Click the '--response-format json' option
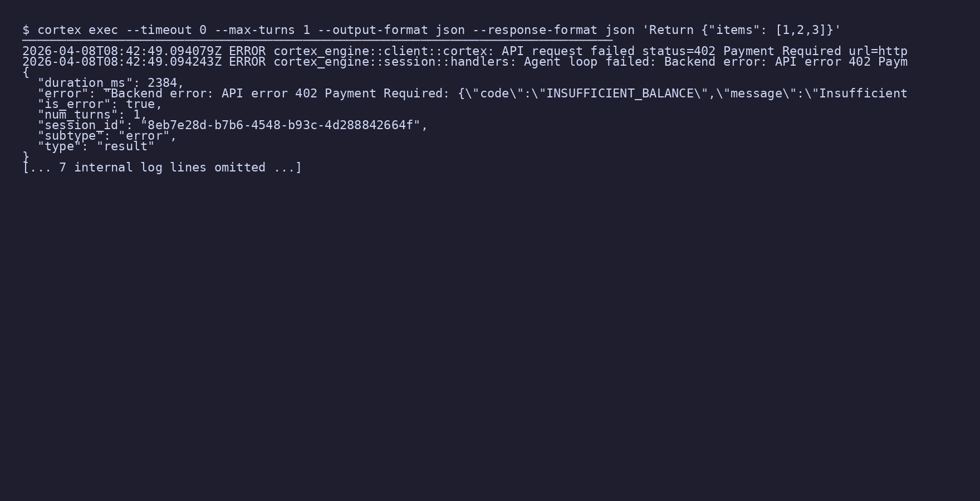980x501 pixels. pos(553,30)
